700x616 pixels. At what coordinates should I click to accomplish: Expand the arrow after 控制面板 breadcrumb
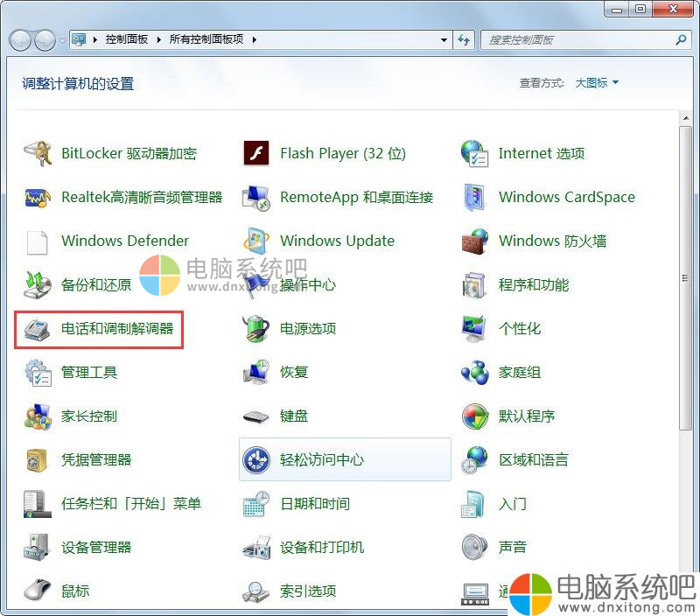coord(159,39)
